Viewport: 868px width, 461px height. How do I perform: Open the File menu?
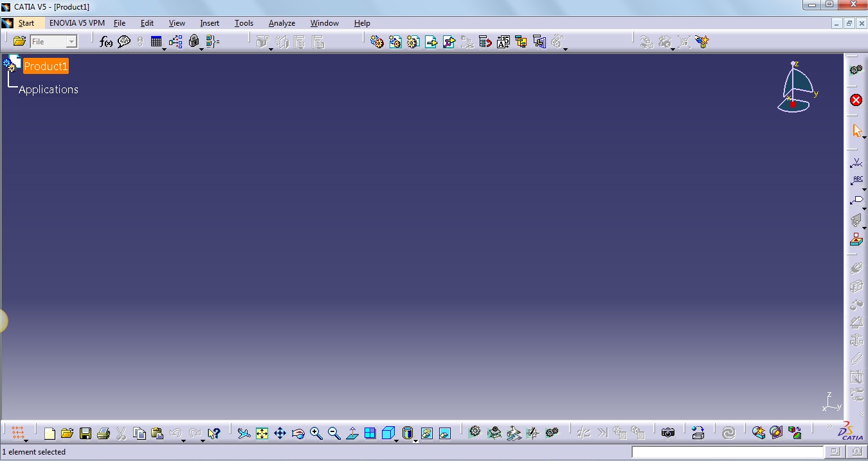(120, 23)
